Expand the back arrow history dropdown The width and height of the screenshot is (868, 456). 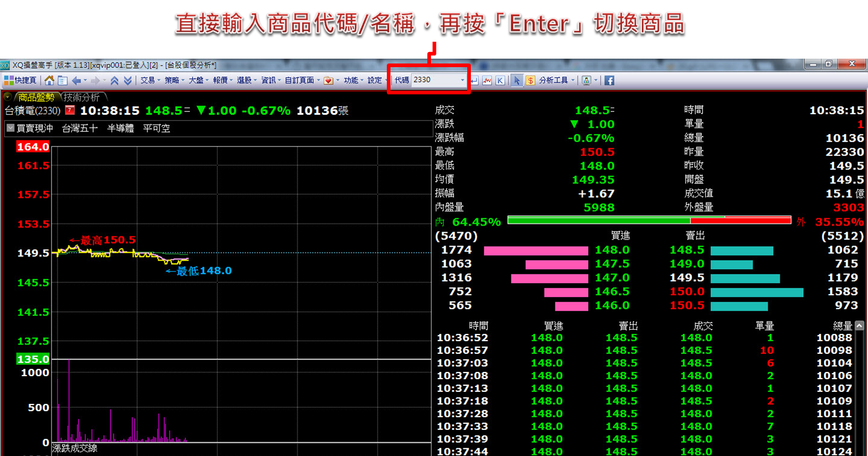[85, 80]
